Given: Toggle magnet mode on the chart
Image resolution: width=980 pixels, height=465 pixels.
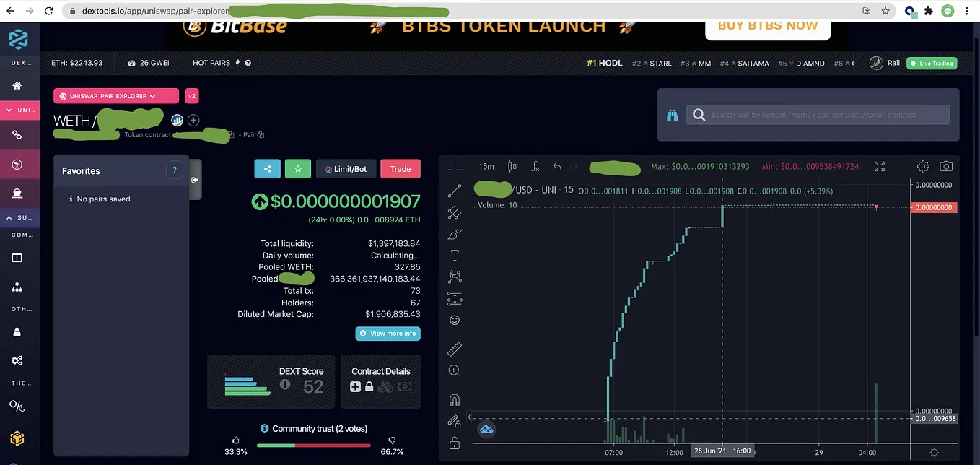Looking at the screenshot, I should [455, 400].
